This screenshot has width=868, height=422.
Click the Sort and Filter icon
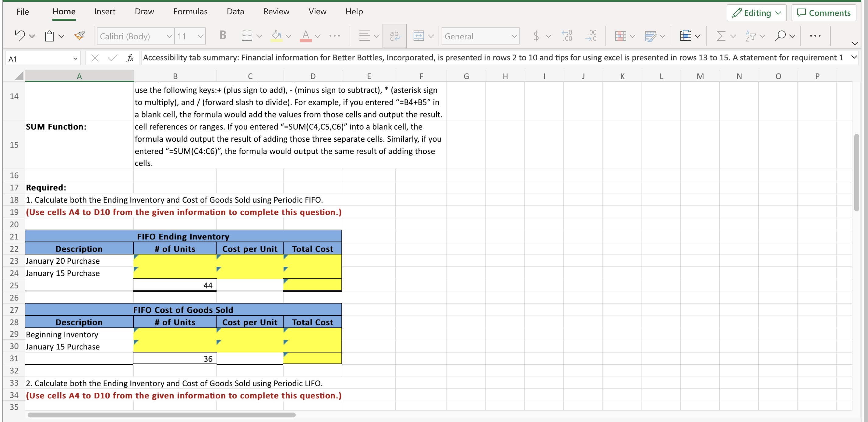point(751,36)
